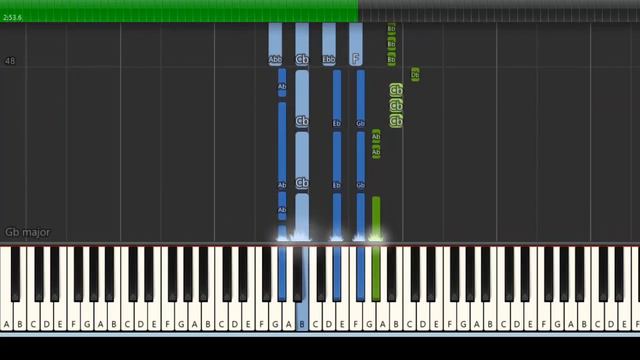This screenshot has width=640, height=360.
Task: Click the measure number 48 label
Action: click(10, 61)
